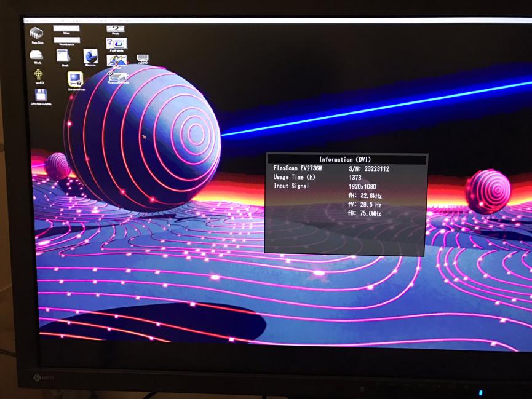Click the 1920x1080 input signal value
This screenshot has height=399, width=532.
(x=362, y=186)
